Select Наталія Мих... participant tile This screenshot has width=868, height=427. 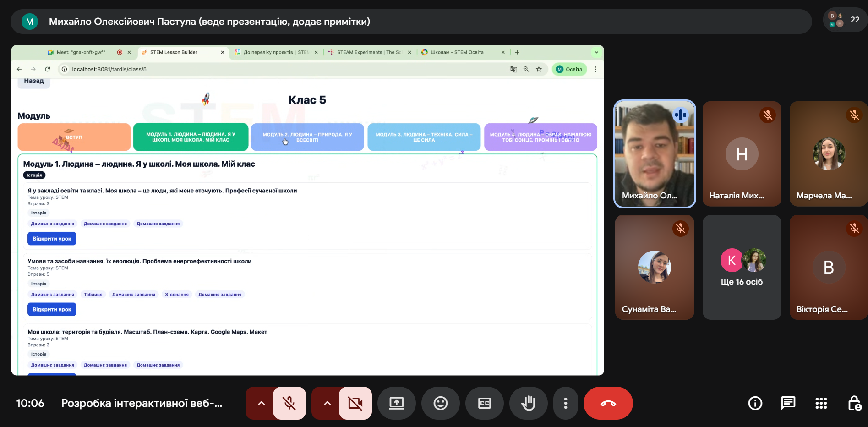pyautogui.click(x=742, y=154)
